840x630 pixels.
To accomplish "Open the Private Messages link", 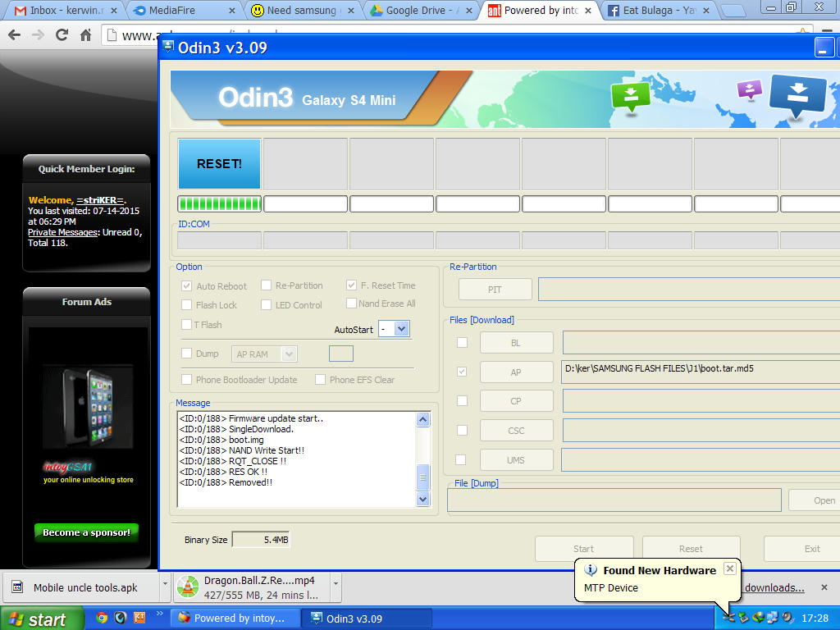I will click(x=62, y=232).
